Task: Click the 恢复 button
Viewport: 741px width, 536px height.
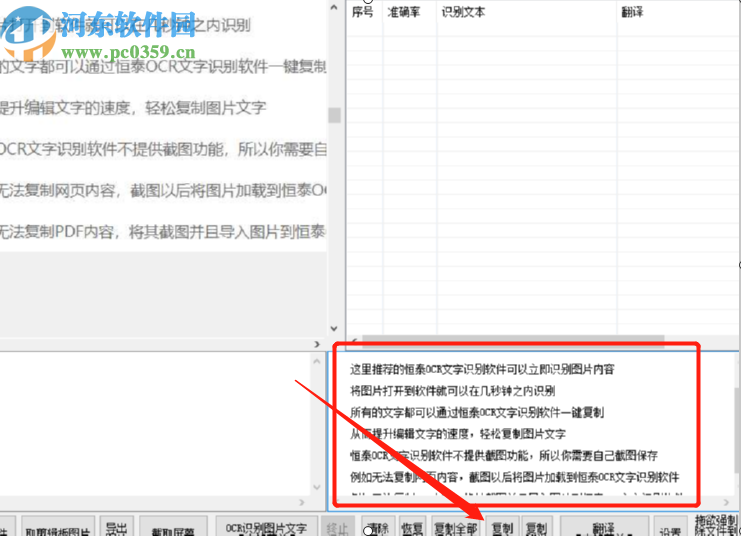Action: pyautogui.click(x=412, y=528)
